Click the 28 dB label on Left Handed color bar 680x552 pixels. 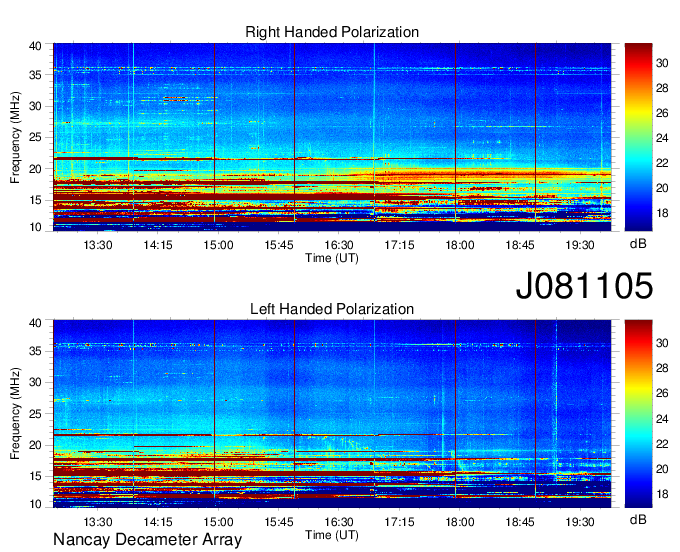[x=662, y=368]
